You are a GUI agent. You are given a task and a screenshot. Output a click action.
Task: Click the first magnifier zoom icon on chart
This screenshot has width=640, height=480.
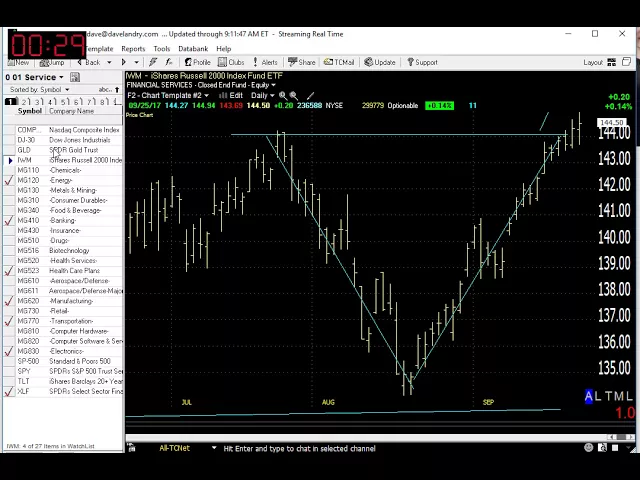[x=282, y=96]
